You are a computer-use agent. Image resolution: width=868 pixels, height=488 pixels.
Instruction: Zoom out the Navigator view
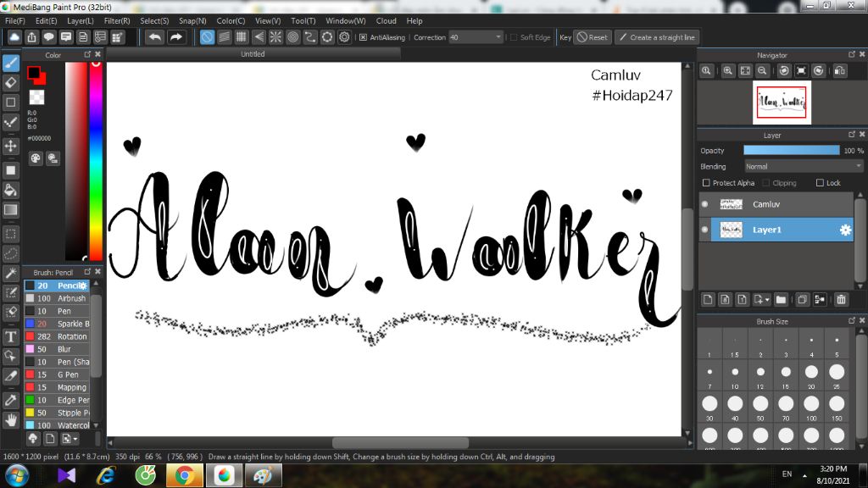pyautogui.click(x=762, y=71)
